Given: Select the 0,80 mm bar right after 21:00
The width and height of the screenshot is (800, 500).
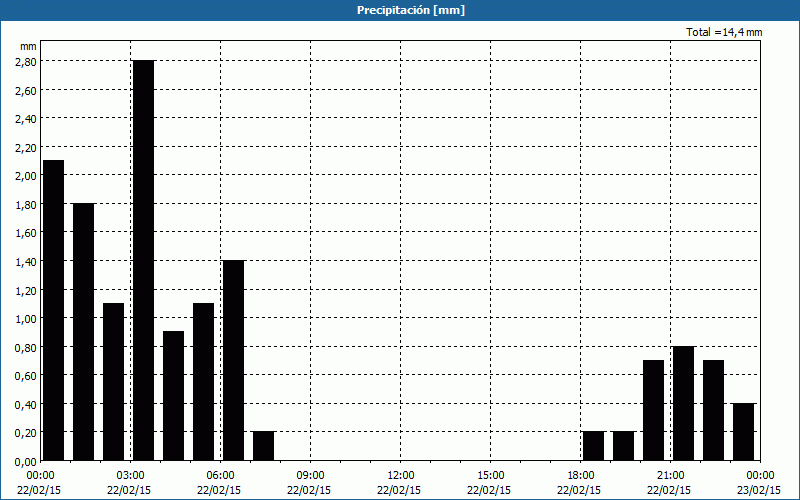Looking at the screenshot, I should [684, 403].
